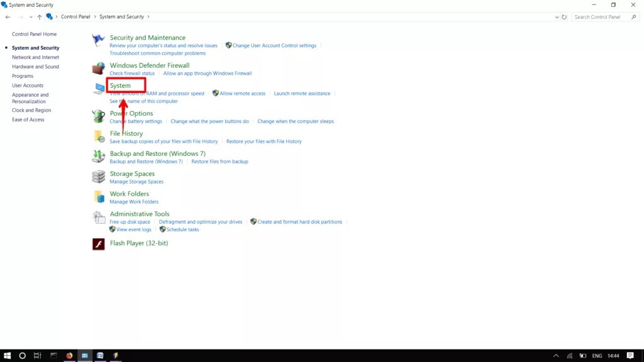Viewport: 644px width, 362px height.
Task: Click Allow remote access
Action: click(242, 94)
